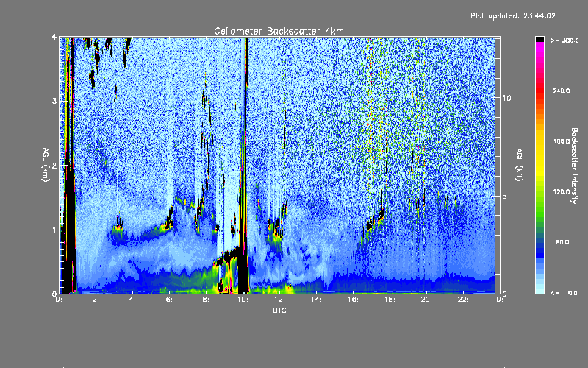Viewport: 588px width, 368px height.
Task: Click the "12:" UTC time tick
Action: point(279,300)
